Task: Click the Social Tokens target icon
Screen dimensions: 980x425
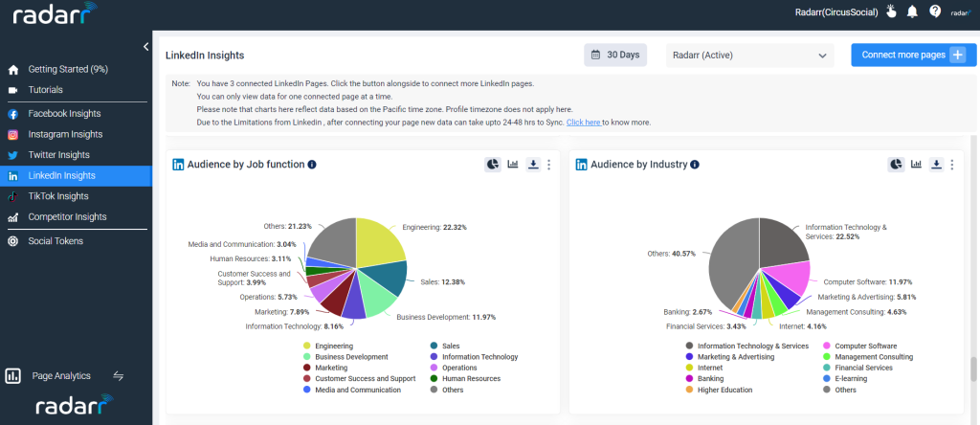Action: pyautogui.click(x=12, y=241)
